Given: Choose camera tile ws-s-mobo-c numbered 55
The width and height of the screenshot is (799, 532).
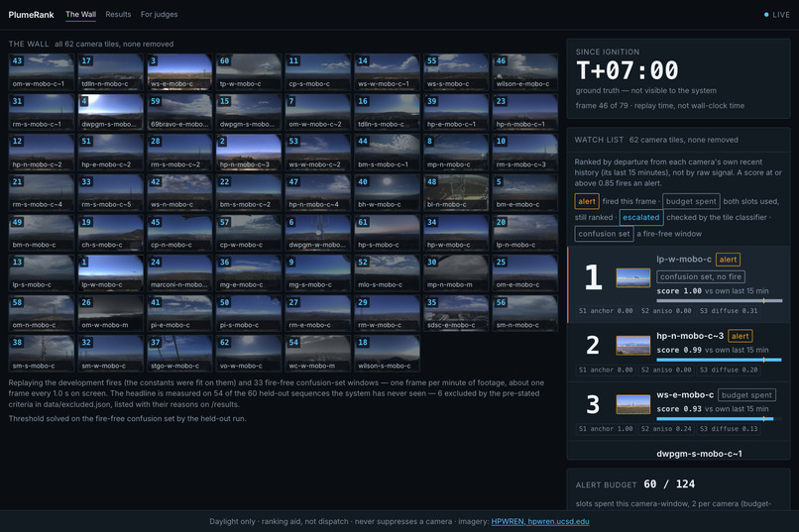Looking at the screenshot, I should click(456, 71).
